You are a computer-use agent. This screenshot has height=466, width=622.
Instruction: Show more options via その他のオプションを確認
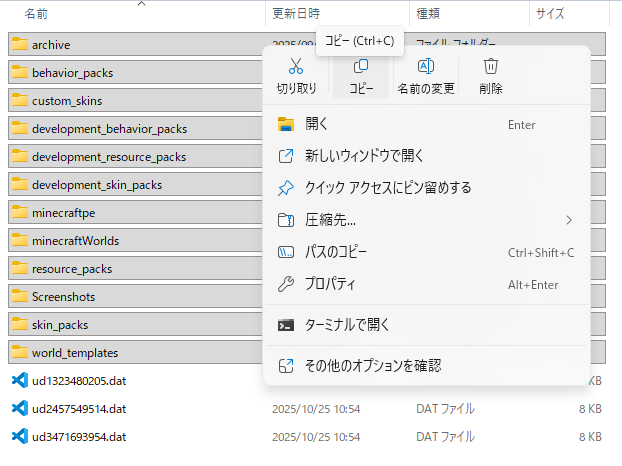click(x=373, y=366)
